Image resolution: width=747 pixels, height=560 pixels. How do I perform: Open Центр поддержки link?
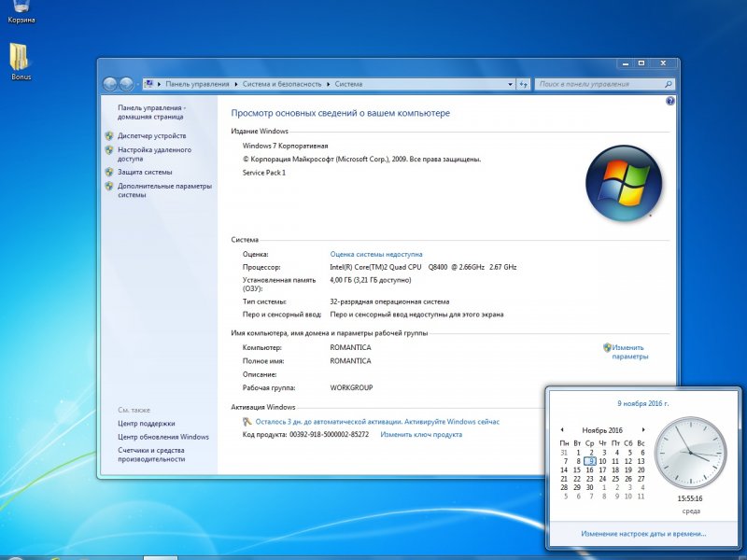[147, 424]
